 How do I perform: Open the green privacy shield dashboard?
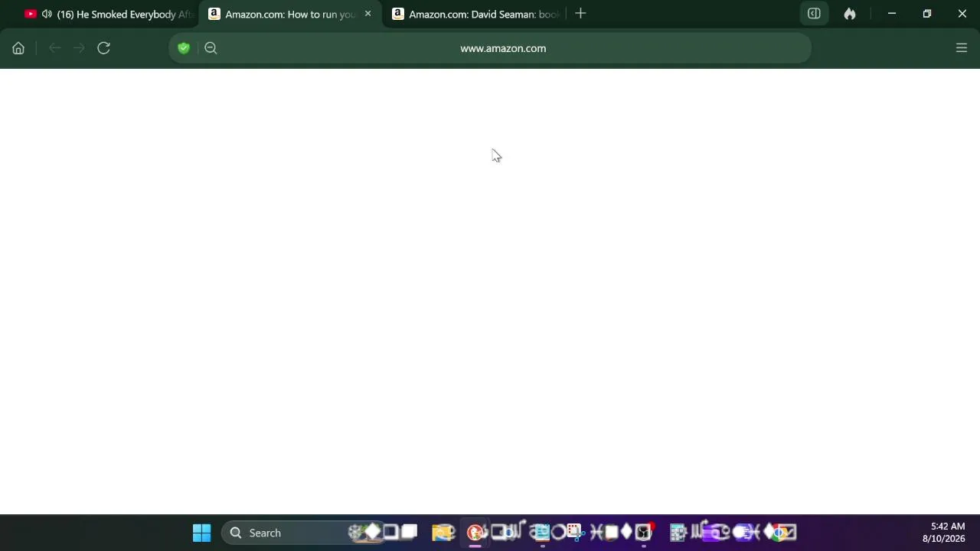184,48
